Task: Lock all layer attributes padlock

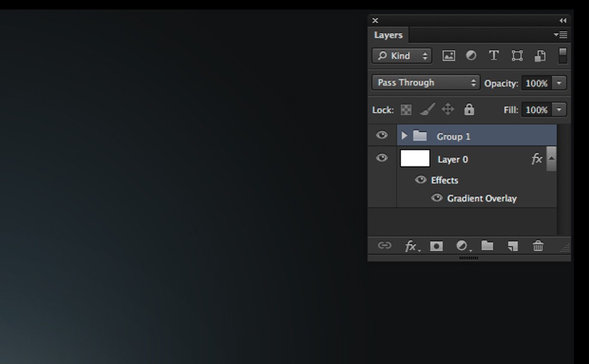Action: (469, 110)
